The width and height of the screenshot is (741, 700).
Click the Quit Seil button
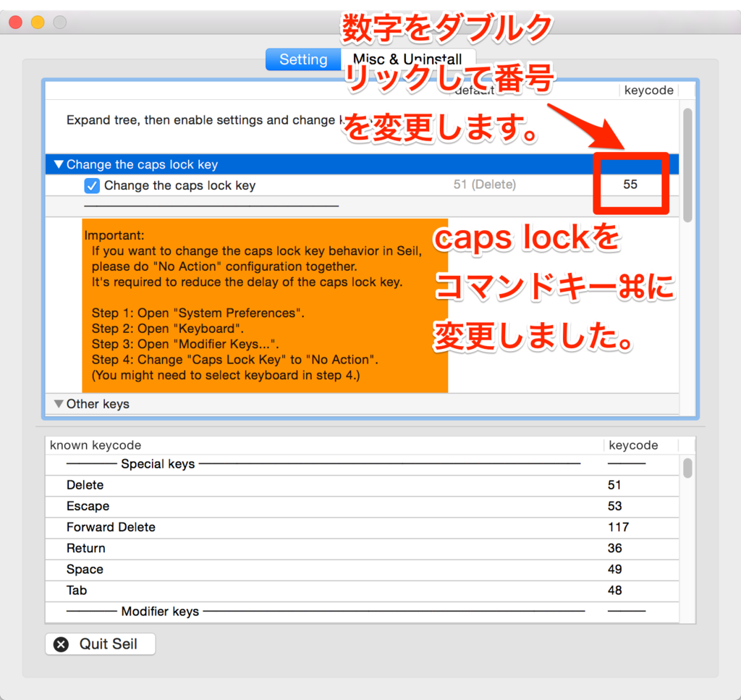point(100,644)
